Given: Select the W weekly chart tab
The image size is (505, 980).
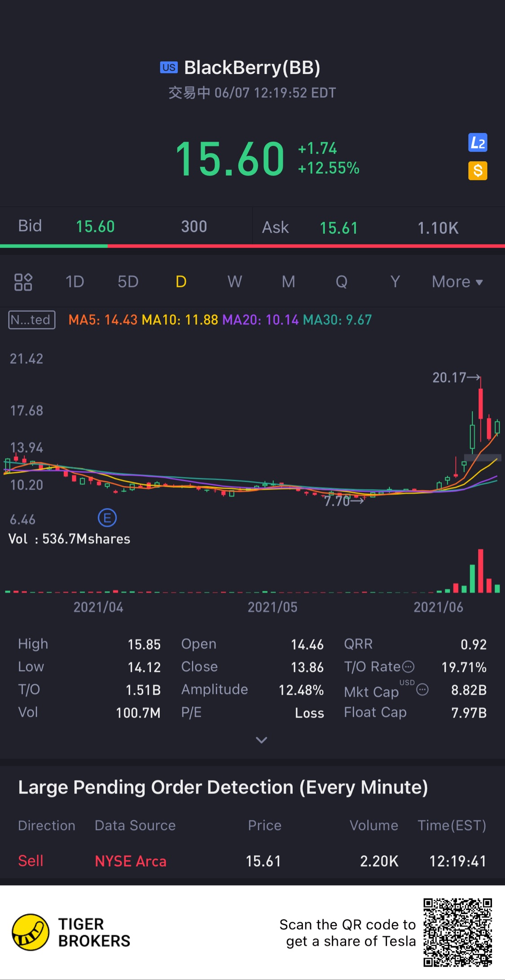Looking at the screenshot, I should click(235, 282).
